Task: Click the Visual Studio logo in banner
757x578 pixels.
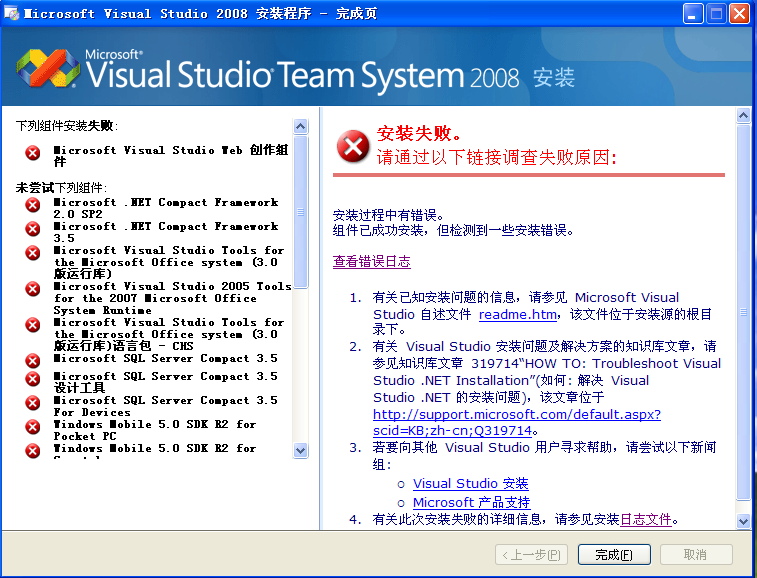Action: [48, 68]
